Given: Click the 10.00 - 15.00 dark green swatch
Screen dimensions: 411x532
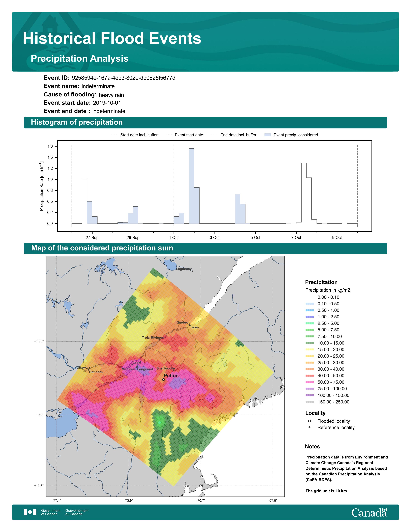Looking at the screenshot, I should click(310, 343).
